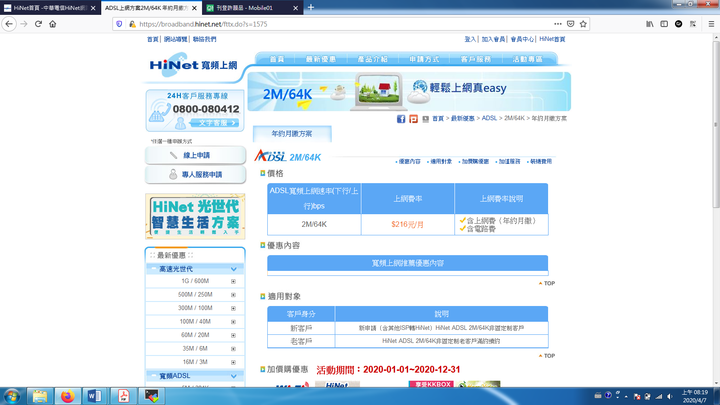Screen dimensions: 720x405
Task: Expand the 35M / 6M row icon
Action: coord(233,349)
